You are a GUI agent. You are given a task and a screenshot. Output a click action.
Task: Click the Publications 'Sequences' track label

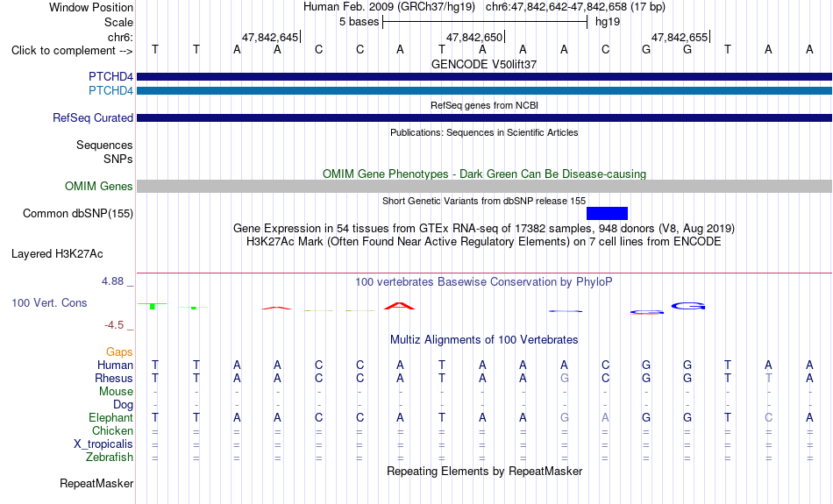click(x=104, y=145)
